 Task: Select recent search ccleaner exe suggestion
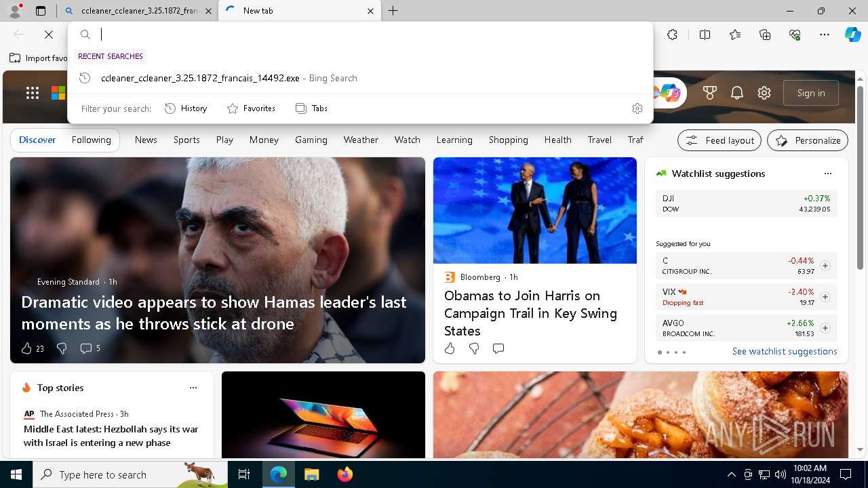pos(360,78)
